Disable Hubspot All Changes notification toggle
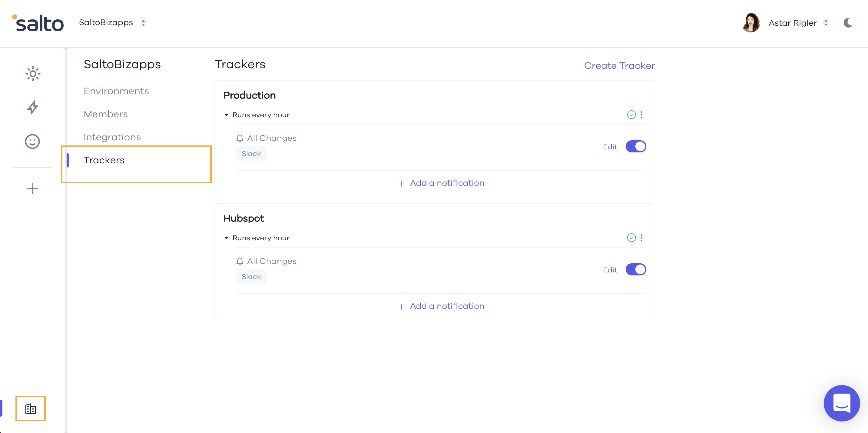 [635, 270]
